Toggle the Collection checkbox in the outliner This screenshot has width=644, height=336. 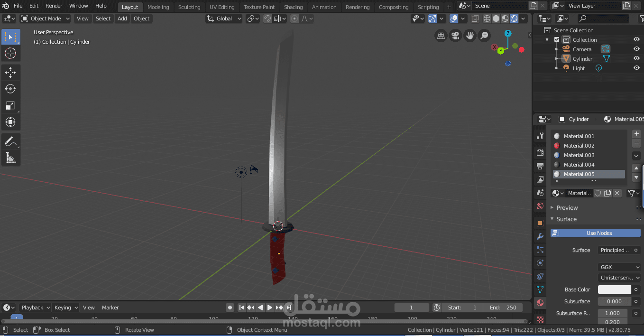tap(556, 39)
